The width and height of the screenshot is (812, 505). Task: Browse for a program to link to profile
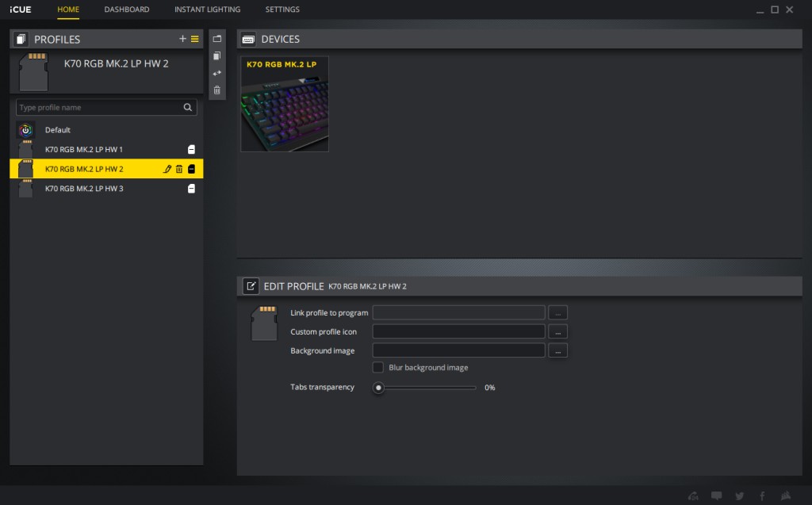pyautogui.click(x=557, y=313)
